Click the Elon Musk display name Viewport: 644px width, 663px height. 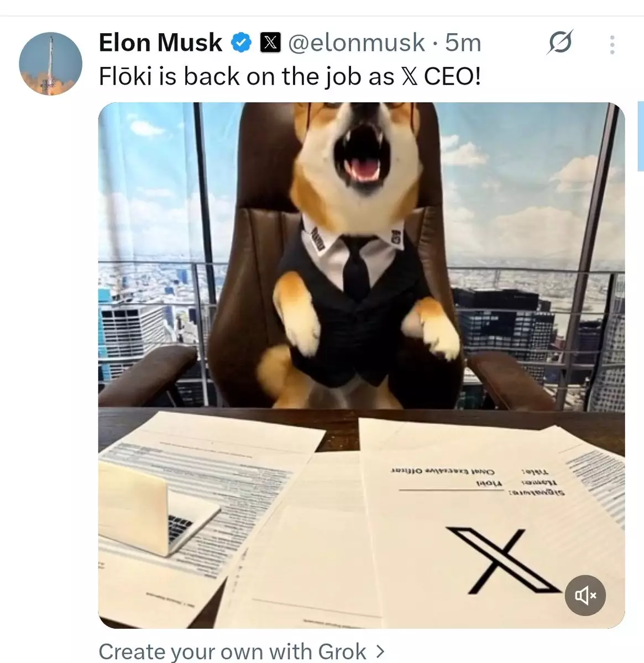point(160,43)
